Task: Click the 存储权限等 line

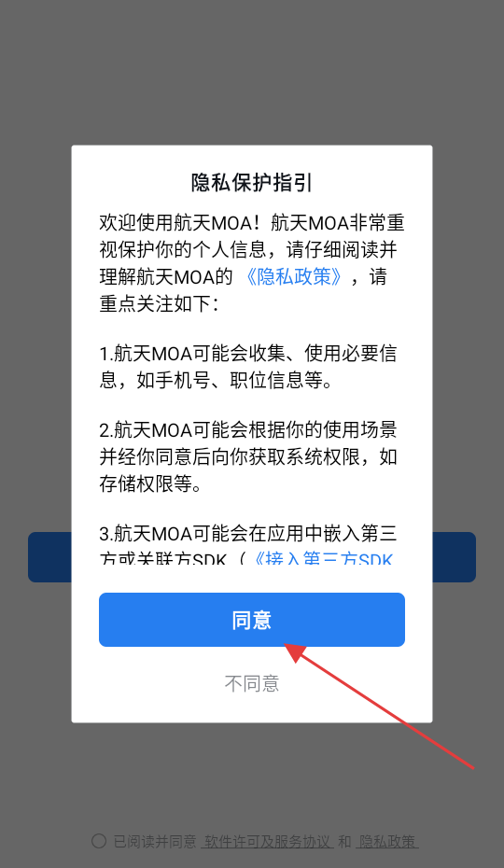Action: coord(150,483)
